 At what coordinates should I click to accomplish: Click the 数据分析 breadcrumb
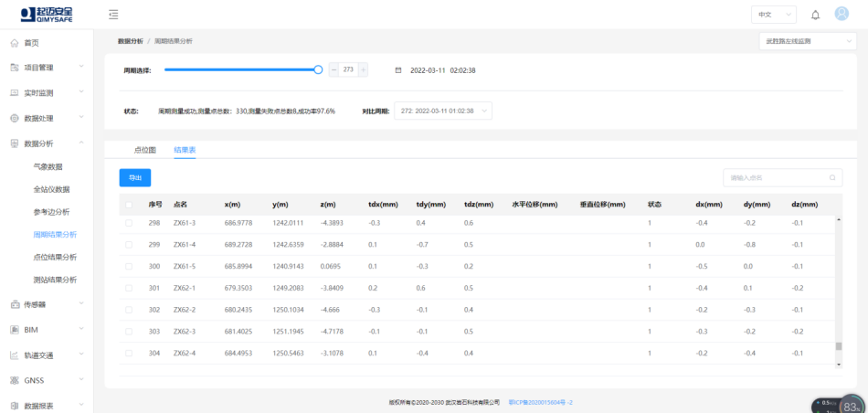130,41
